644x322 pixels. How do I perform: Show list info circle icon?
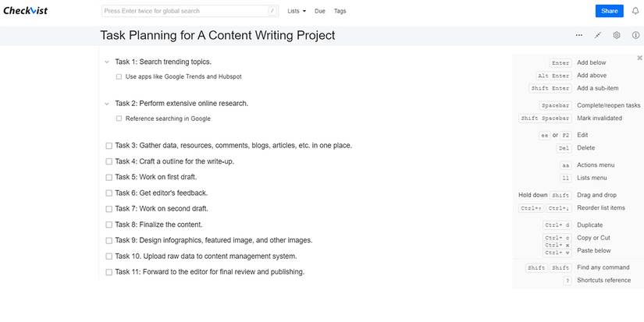(x=635, y=35)
